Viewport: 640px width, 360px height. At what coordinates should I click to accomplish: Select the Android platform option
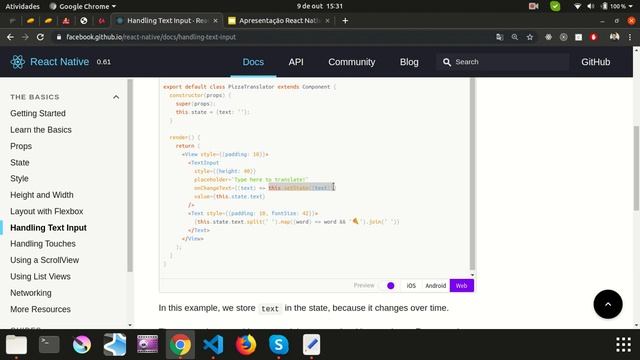(x=436, y=286)
